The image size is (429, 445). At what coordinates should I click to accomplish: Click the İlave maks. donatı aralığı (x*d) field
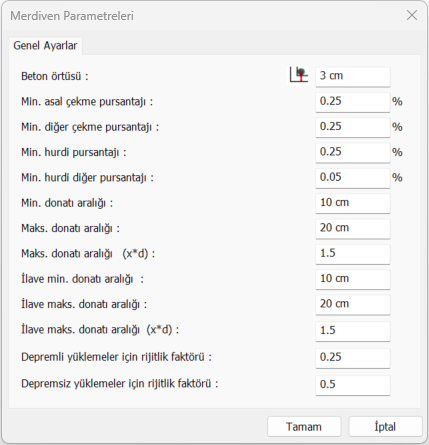tap(353, 331)
